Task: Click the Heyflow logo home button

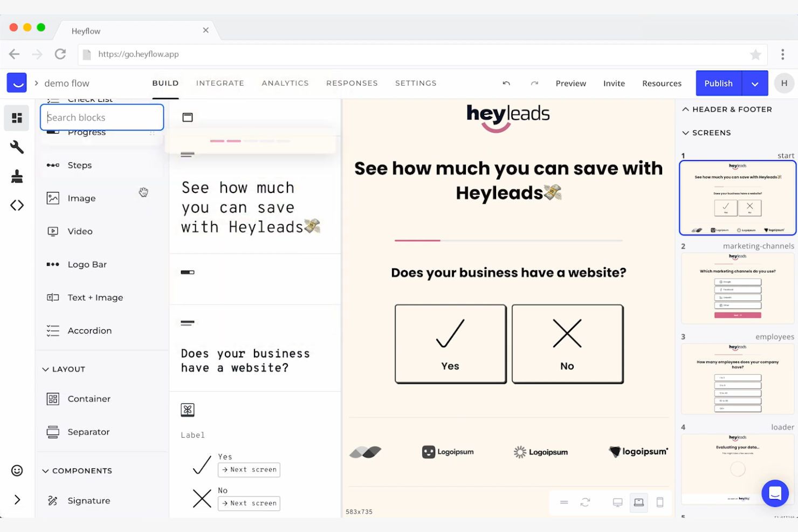Action: [17, 82]
